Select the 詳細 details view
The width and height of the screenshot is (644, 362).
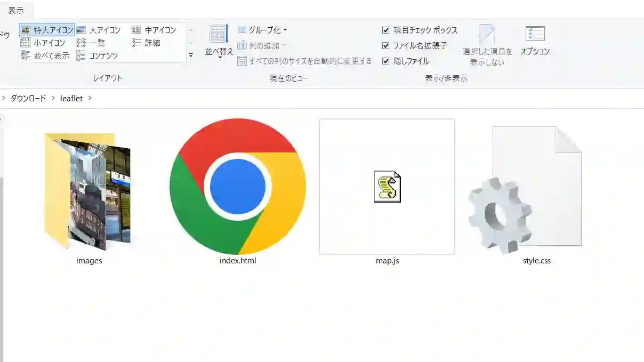[152, 43]
